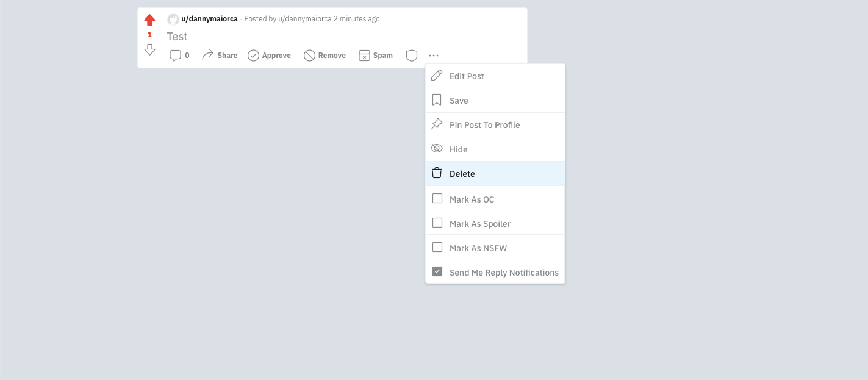
Task: Click the Share button
Action: coord(220,56)
